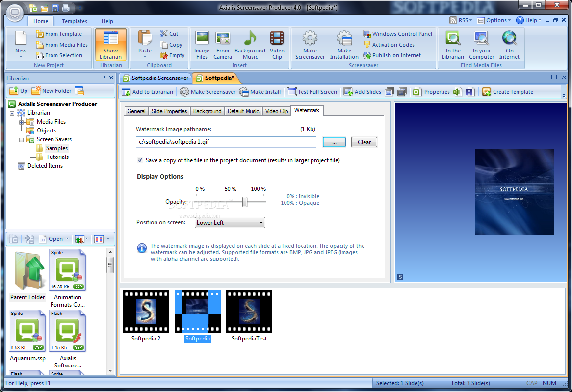Create a New Folder in Librarian
572x392 pixels.
point(52,91)
